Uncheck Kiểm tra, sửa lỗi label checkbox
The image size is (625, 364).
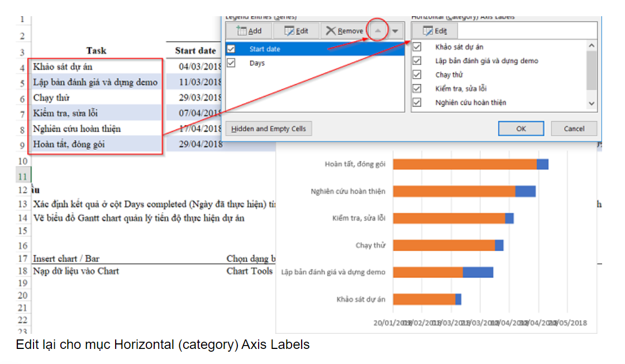click(417, 88)
